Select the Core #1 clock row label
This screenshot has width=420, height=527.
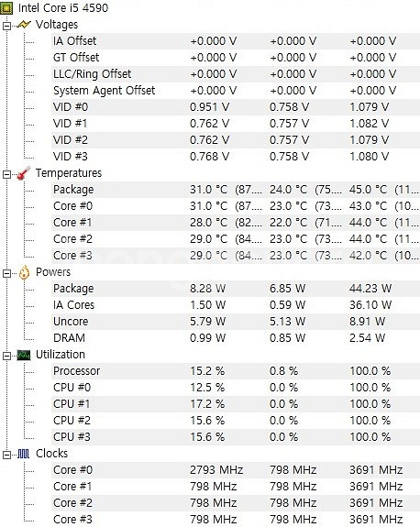point(72,487)
